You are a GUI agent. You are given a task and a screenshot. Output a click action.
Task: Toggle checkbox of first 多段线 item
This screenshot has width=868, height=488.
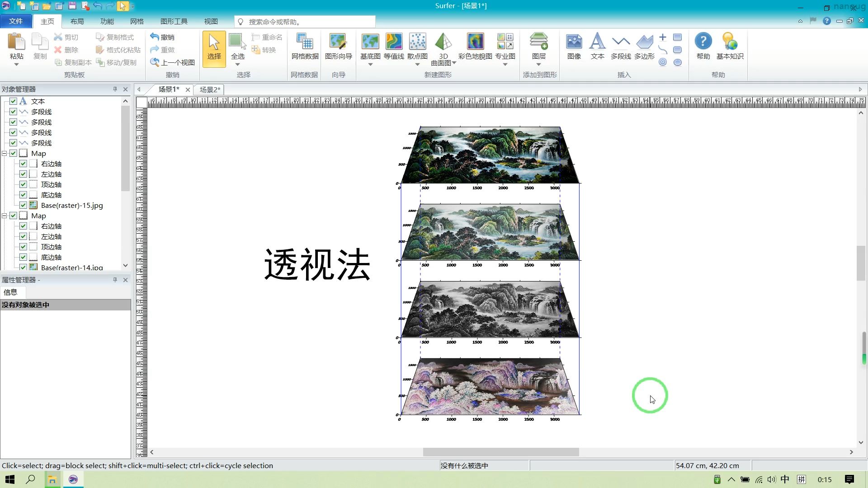tap(13, 112)
